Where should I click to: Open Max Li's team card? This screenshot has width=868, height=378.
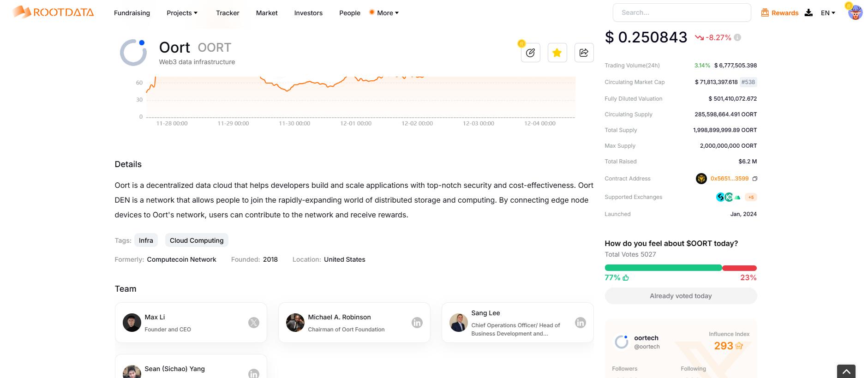[191, 323]
